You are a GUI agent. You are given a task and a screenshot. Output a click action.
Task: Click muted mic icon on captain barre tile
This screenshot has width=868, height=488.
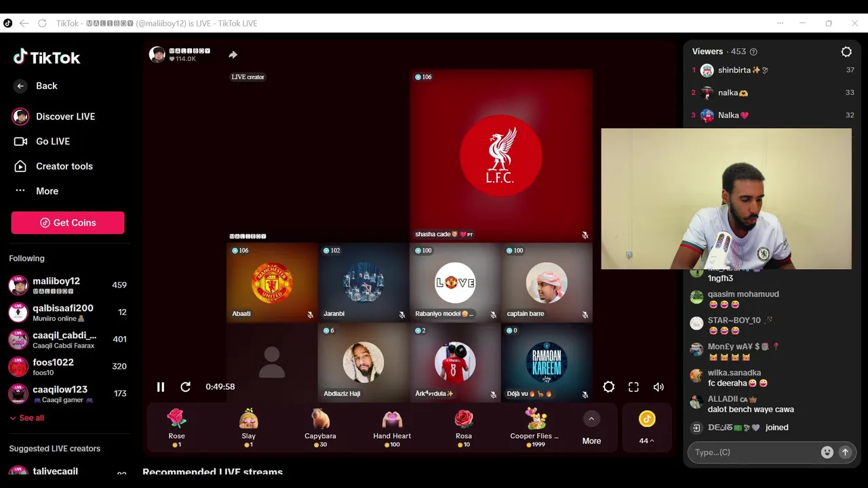(x=585, y=314)
